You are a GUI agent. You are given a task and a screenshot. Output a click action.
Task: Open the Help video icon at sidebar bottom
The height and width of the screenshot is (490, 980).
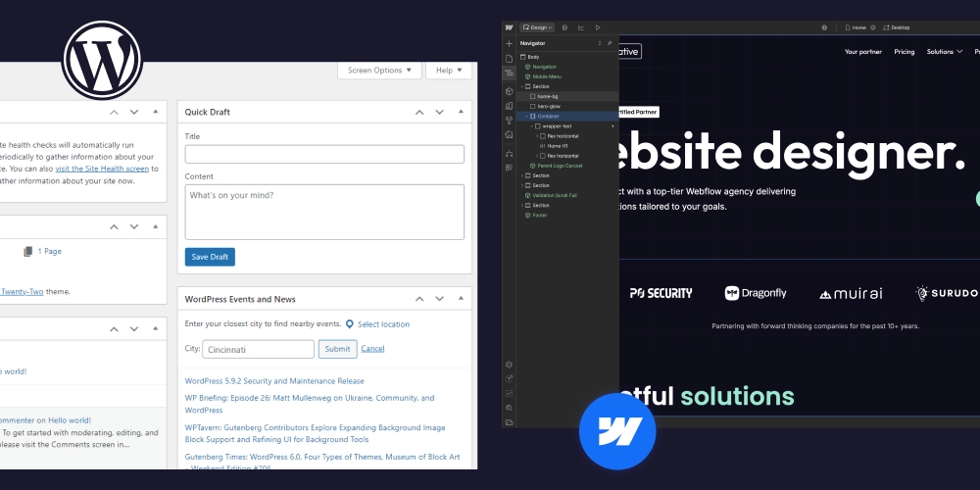(x=509, y=421)
